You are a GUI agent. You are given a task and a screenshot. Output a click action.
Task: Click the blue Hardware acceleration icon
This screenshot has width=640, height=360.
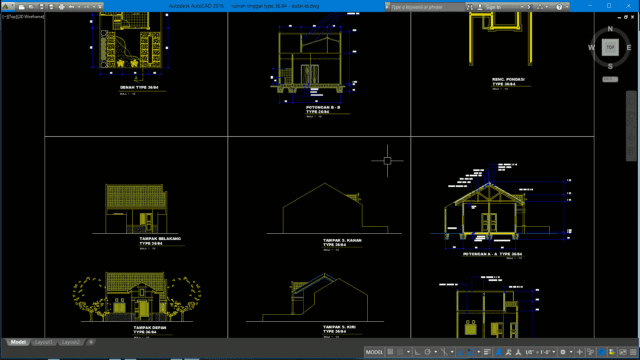tap(602, 352)
